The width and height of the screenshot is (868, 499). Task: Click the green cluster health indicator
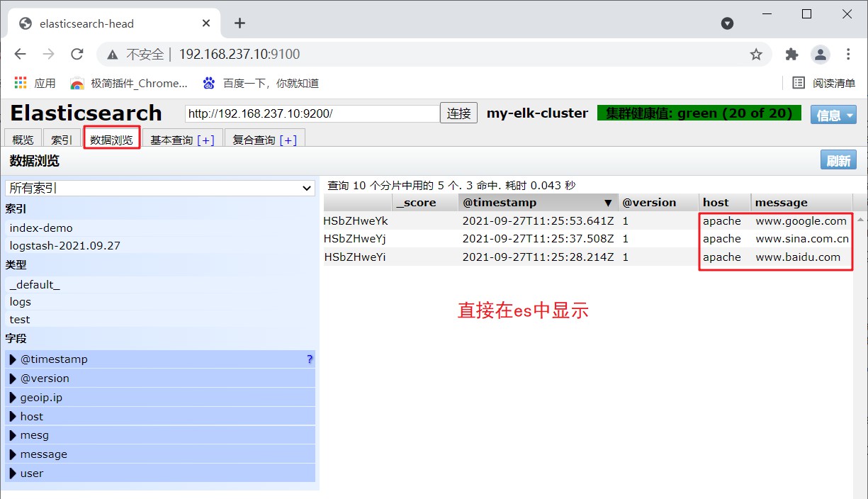(699, 113)
